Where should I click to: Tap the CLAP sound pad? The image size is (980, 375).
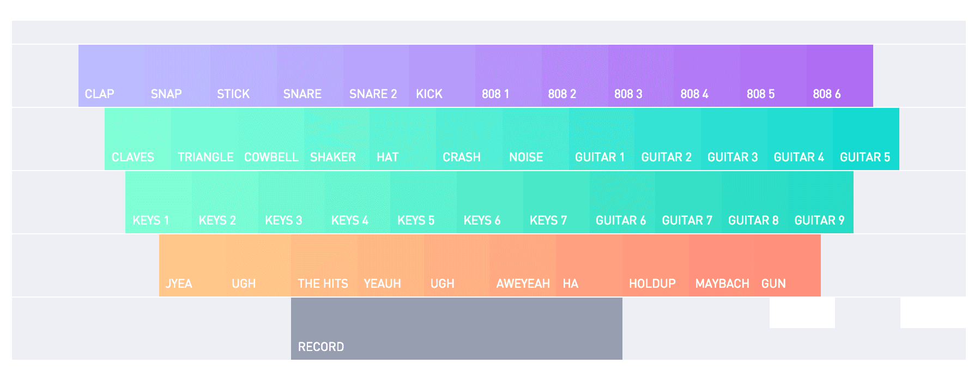pos(112,76)
